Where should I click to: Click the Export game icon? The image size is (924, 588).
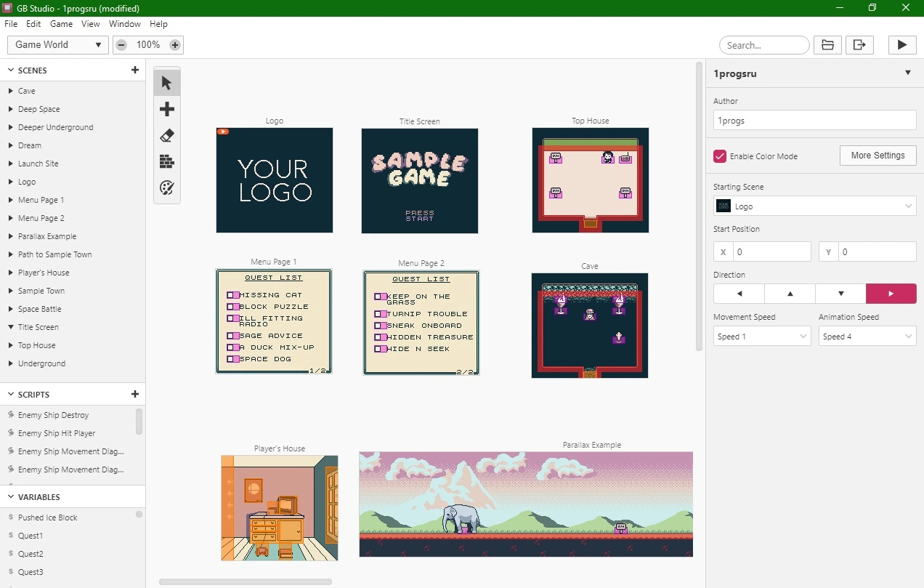[859, 45]
